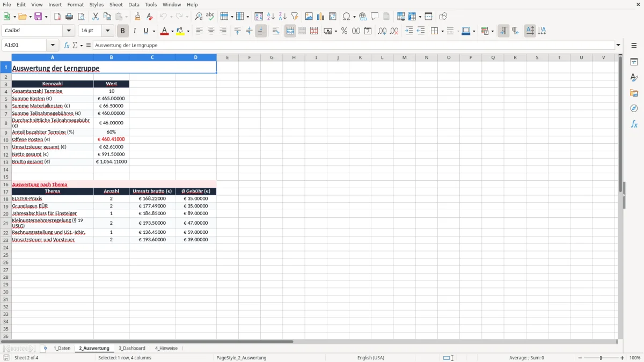Increase cell indent
This screenshot has height=362, width=644.
[409, 31]
